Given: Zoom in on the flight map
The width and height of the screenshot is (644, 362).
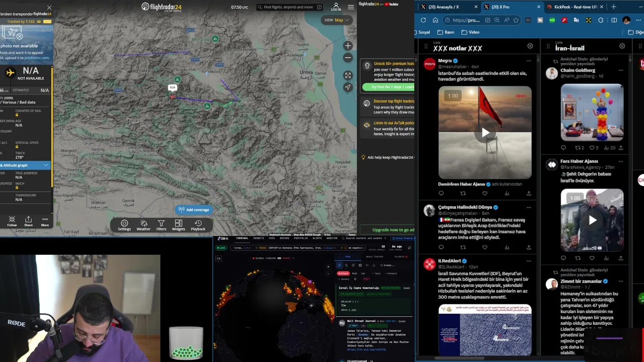Looking at the screenshot, I should coord(348,46).
